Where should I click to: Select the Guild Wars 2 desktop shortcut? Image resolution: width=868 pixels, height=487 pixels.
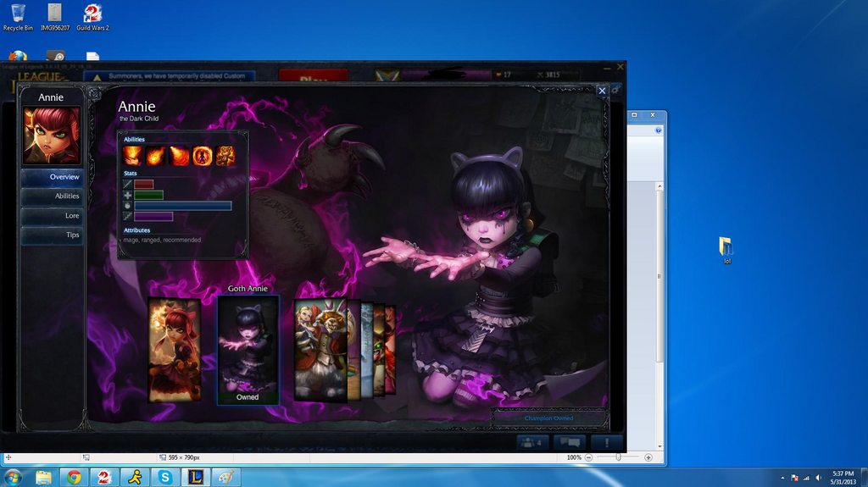tap(92, 17)
